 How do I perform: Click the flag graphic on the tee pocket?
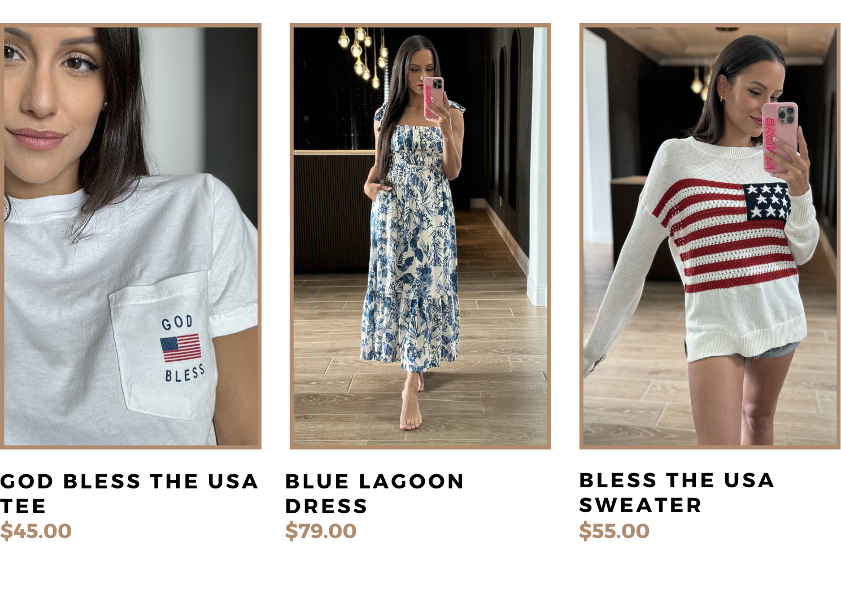tap(181, 348)
